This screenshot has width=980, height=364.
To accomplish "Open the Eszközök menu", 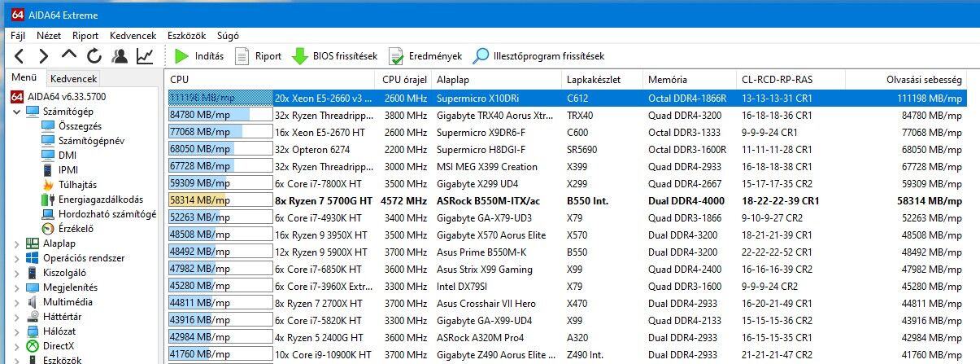I will click(186, 36).
